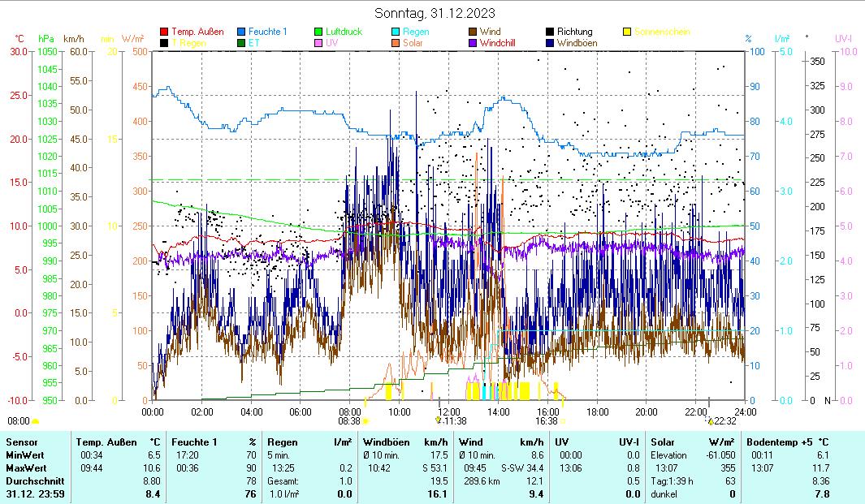
Task: Click the yellow Sonnenschein legend square
Action: tap(627, 32)
